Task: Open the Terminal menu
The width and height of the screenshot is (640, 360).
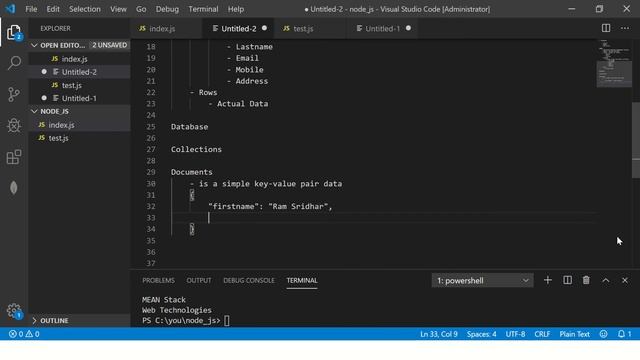Action: coord(203,9)
